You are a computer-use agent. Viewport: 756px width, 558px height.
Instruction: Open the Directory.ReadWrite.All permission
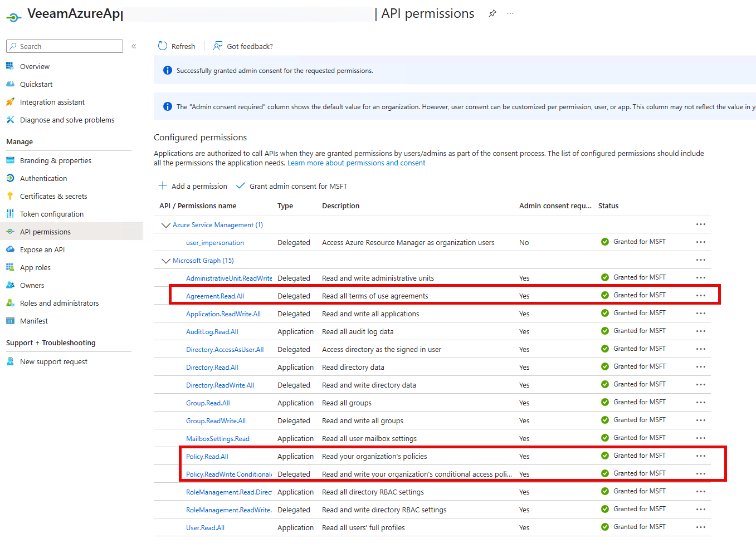220,385
